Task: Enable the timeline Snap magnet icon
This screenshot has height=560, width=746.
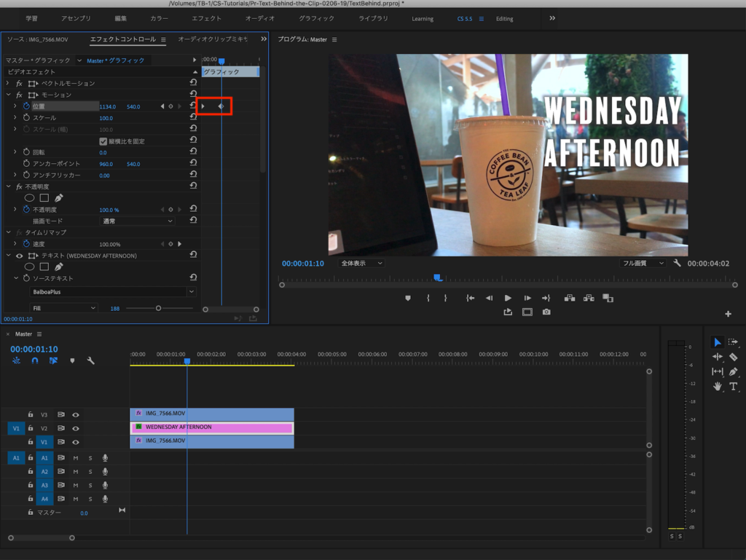Action: 34,360
